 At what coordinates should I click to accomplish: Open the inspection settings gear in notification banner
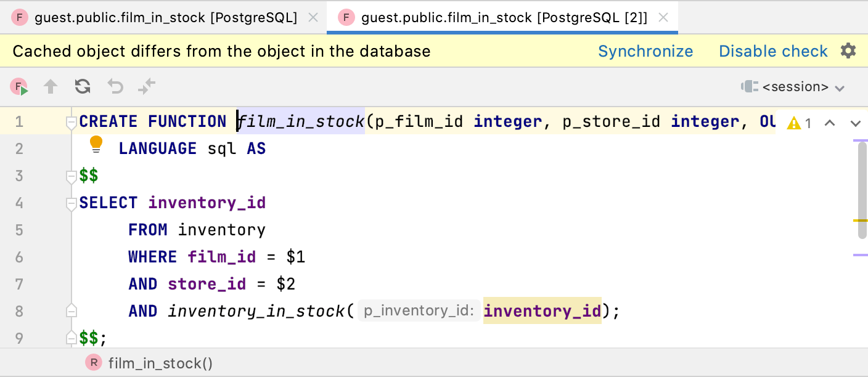[849, 51]
